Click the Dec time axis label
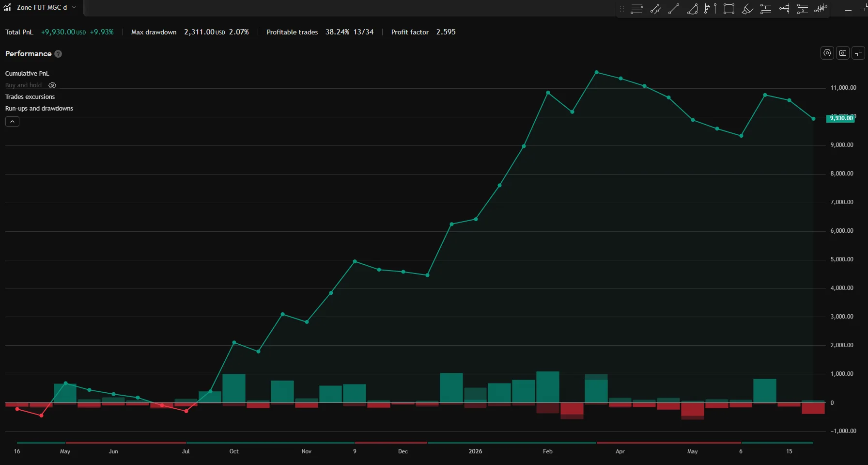The height and width of the screenshot is (465, 868). coord(403,451)
